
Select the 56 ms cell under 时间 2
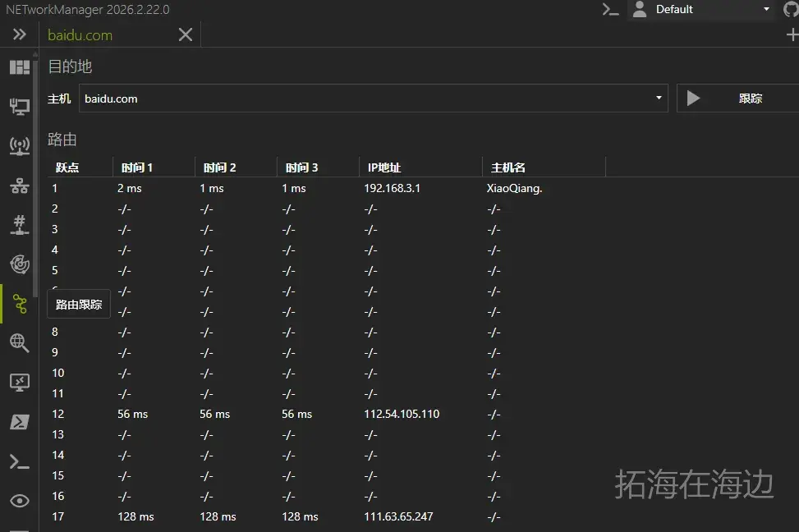pyautogui.click(x=214, y=414)
